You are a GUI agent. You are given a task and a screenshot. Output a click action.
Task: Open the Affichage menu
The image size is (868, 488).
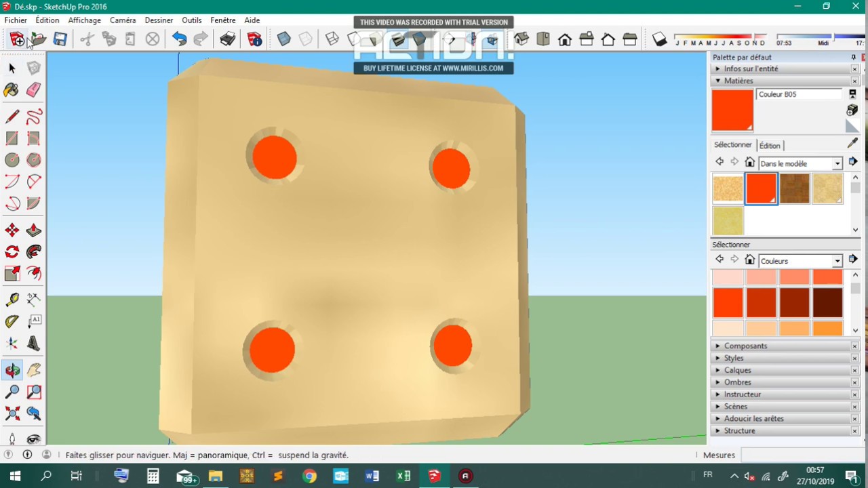click(85, 20)
